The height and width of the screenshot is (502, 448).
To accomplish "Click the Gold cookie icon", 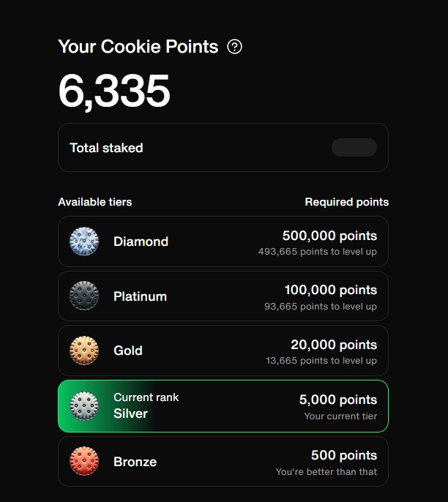I will click(x=83, y=351).
